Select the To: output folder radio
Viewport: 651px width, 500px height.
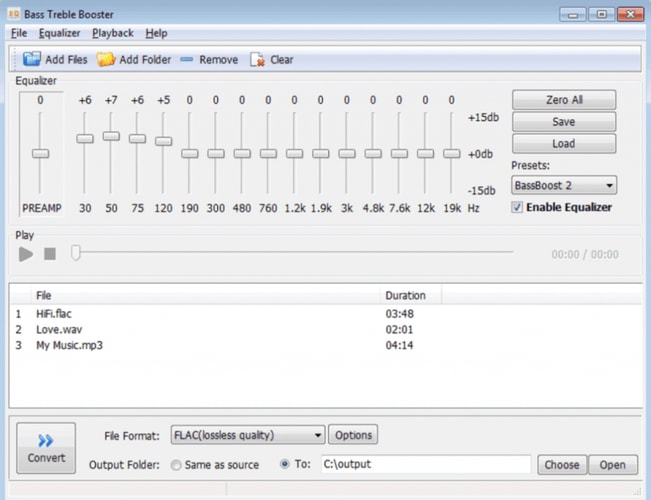click(x=286, y=465)
